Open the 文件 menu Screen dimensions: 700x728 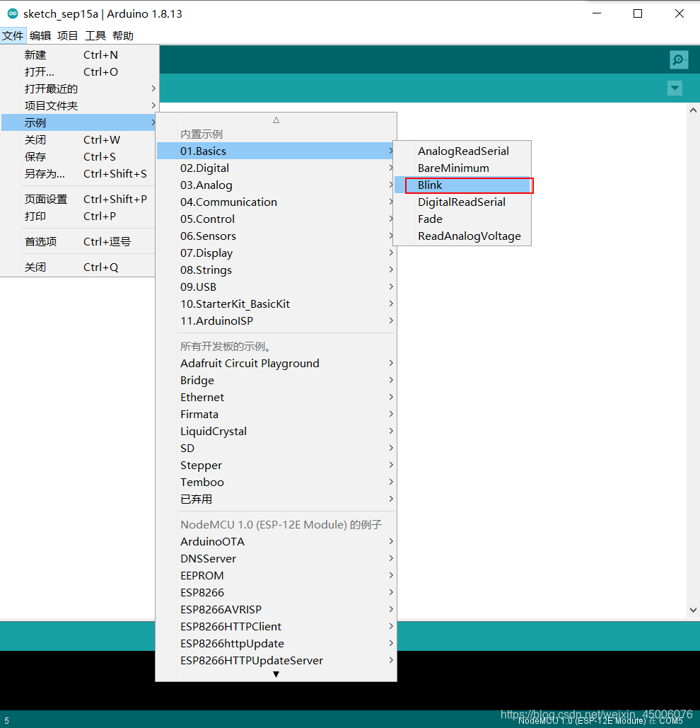13,36
